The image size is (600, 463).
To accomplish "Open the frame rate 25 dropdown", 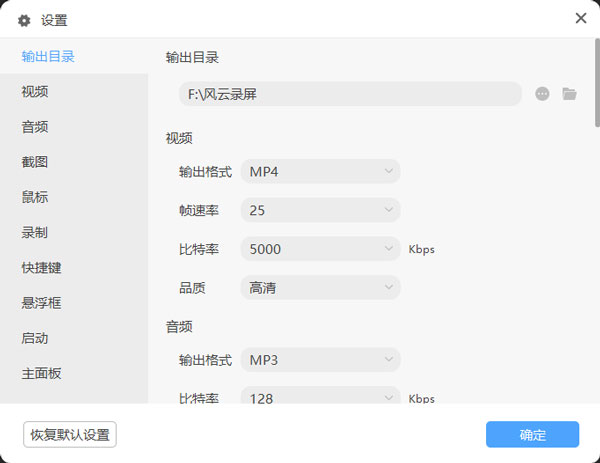I will coord(320,211).
